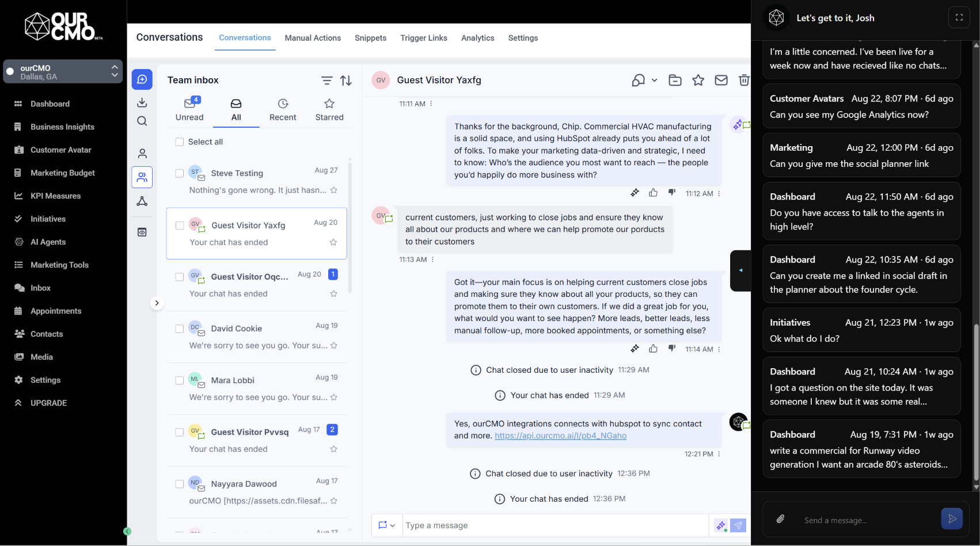Expand the collapsed panel chevron arrow
The image size is (980, 546).
pos(157,303)
